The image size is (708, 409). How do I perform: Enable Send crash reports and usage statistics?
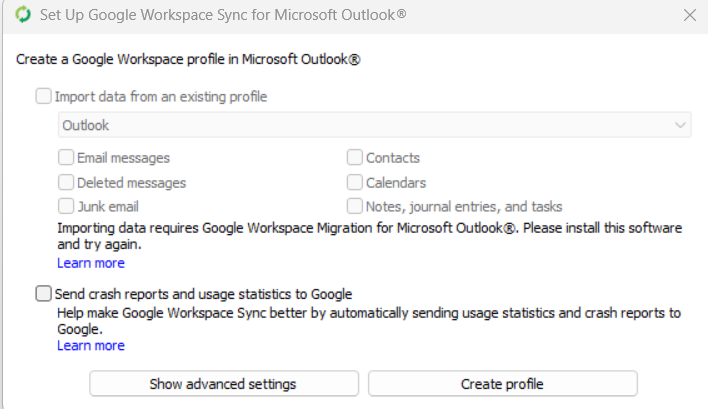pyautogui.click(x=43, y=293)
